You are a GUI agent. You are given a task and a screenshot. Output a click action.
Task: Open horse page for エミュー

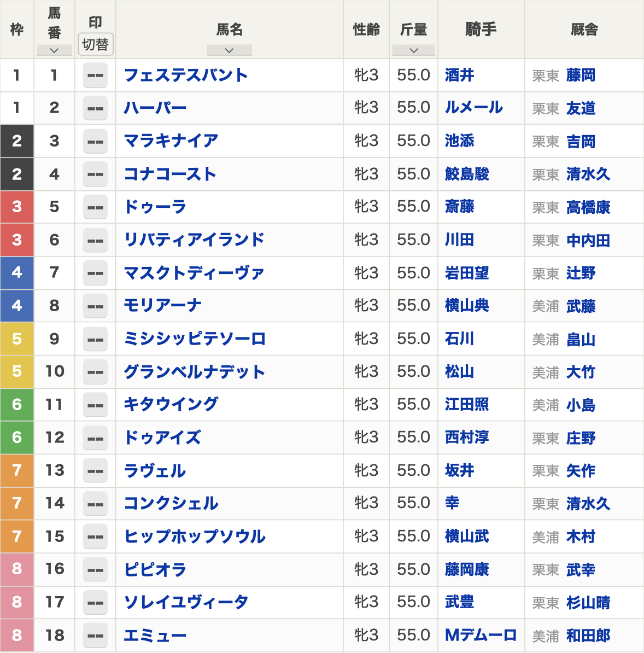click(x=155, y=635)
